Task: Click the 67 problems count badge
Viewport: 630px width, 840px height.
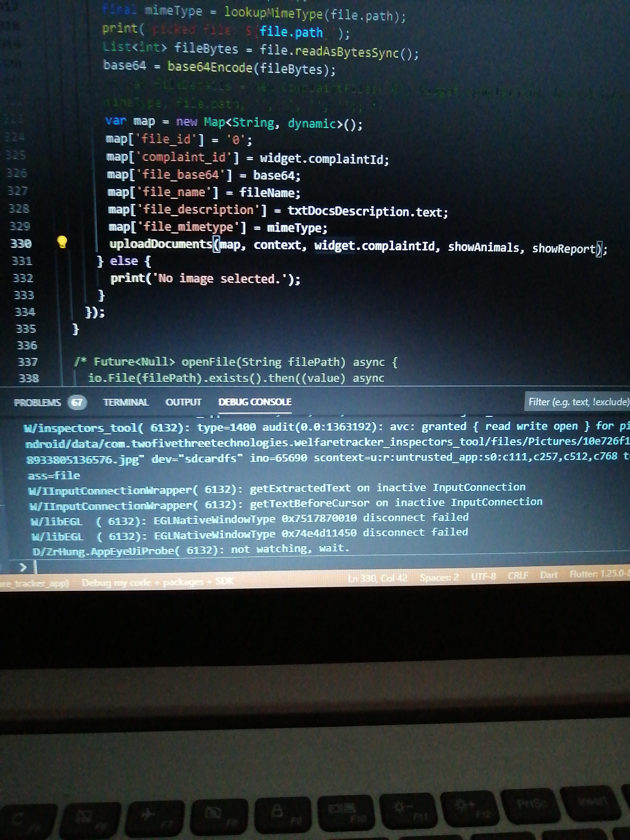Action: 77,403
